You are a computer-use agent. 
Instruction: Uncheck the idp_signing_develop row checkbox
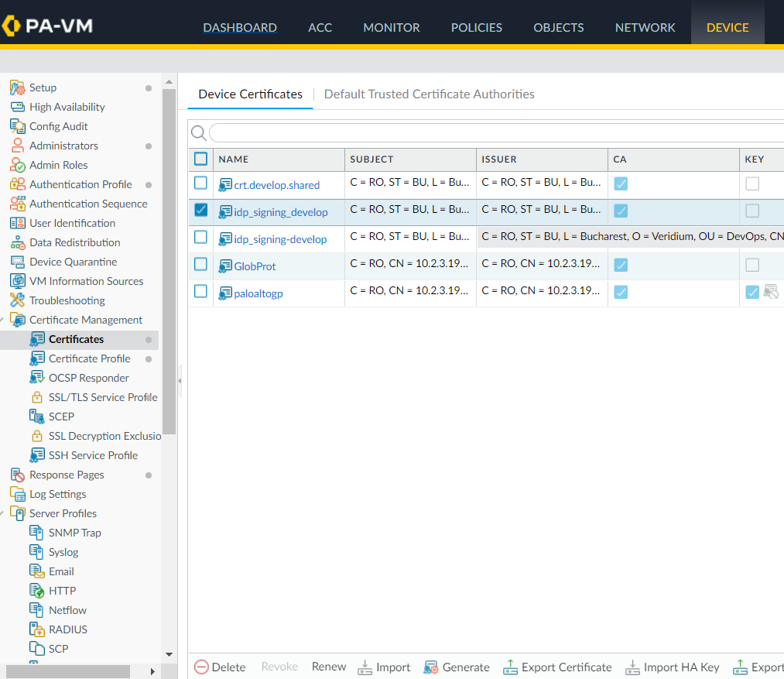point(200,211)
